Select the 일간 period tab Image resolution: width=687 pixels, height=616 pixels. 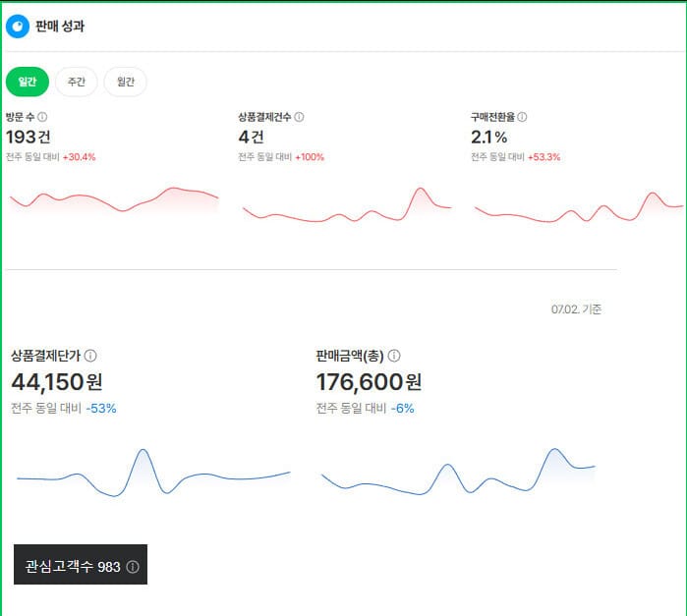28,82
